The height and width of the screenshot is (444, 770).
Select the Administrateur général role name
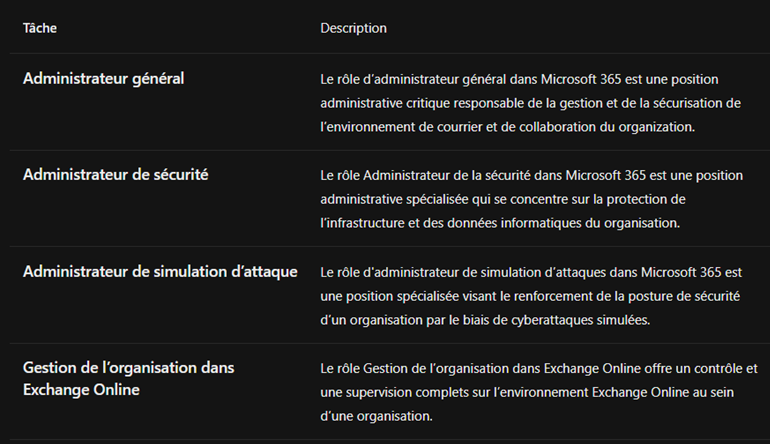point(104,79)
